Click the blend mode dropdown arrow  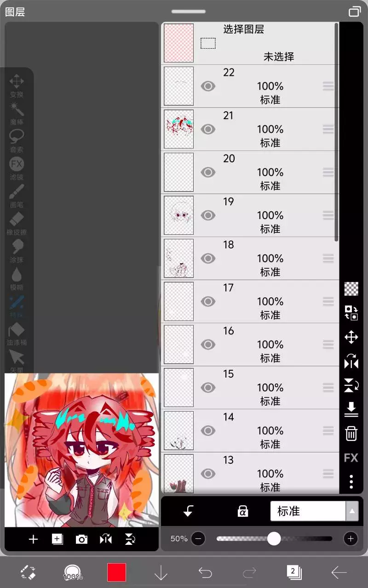coord(352,511)
